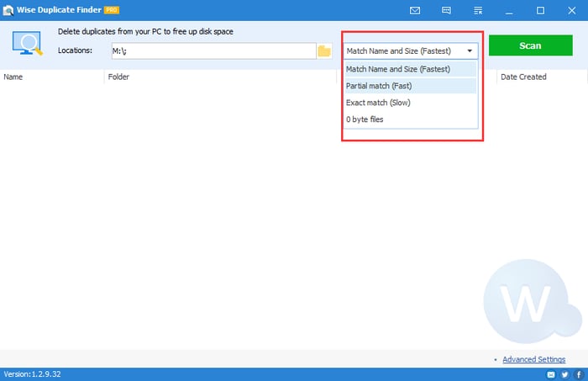The image size is (588, 381).
Task: Click the email icon in status bar
Action: [551, 373]
